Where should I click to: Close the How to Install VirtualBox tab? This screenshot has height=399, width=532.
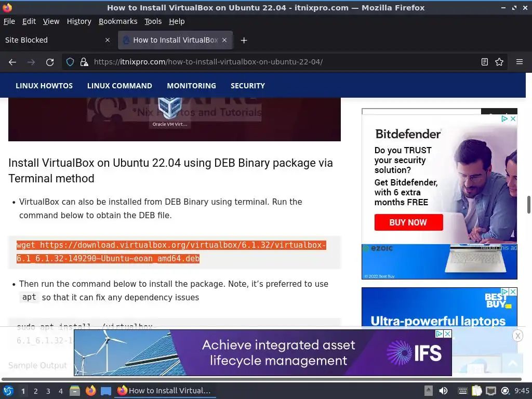point(224,40)
